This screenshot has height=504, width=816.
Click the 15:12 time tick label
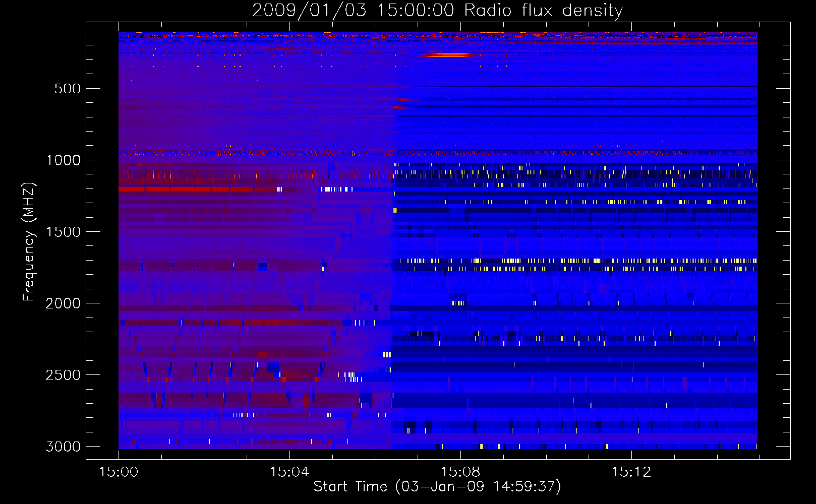(631, 472)
